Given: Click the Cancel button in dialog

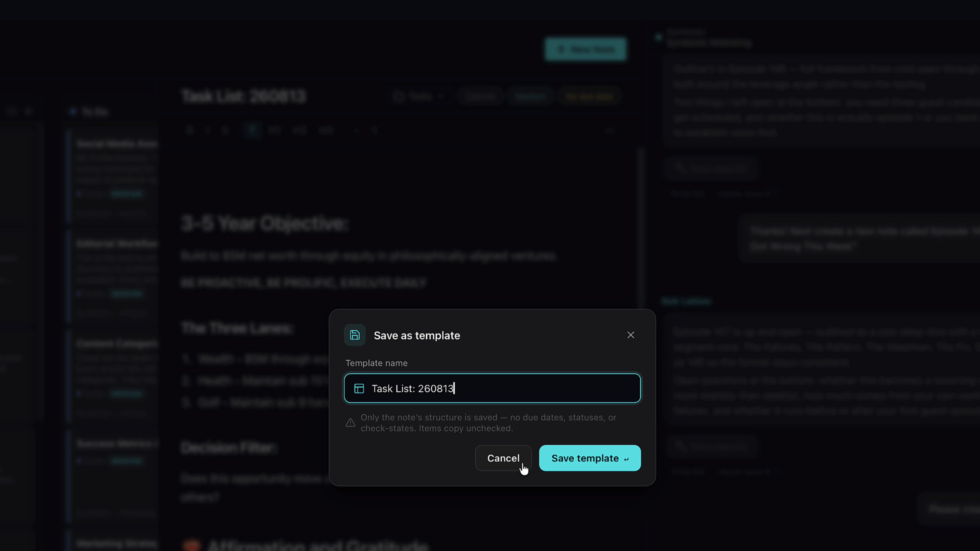Looking at the screenshot, I should 503,458.
